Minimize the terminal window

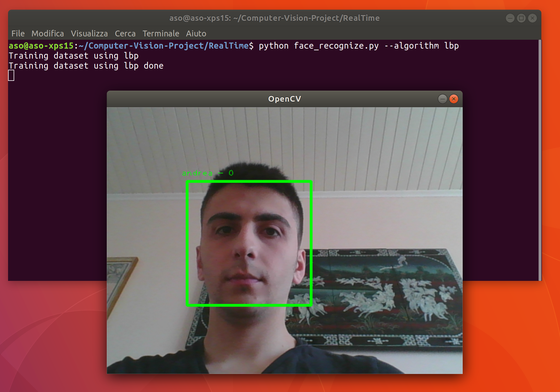510,18
